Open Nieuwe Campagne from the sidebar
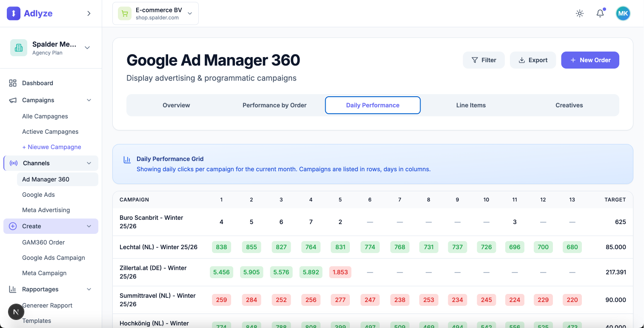This screenshot has width=644, height=328. click(52, 147)
